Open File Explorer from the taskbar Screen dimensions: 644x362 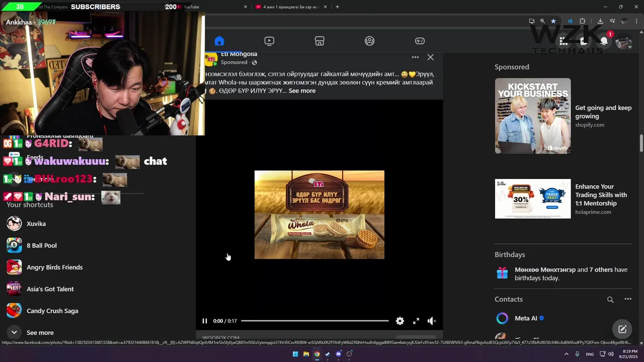tap(306, 354)
